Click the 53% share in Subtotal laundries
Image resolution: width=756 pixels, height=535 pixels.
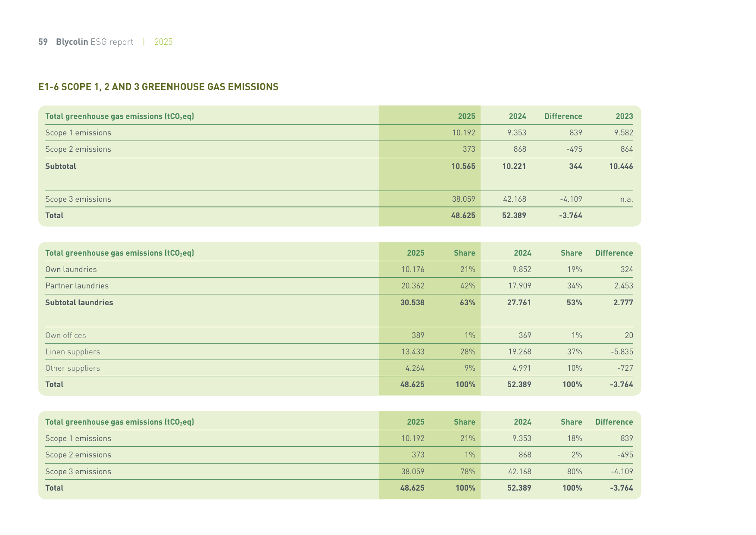click(574, 303)
